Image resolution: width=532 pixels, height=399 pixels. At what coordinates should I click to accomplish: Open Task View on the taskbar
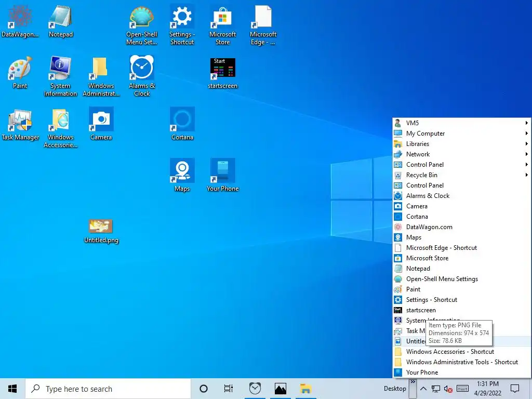[229, 389]
